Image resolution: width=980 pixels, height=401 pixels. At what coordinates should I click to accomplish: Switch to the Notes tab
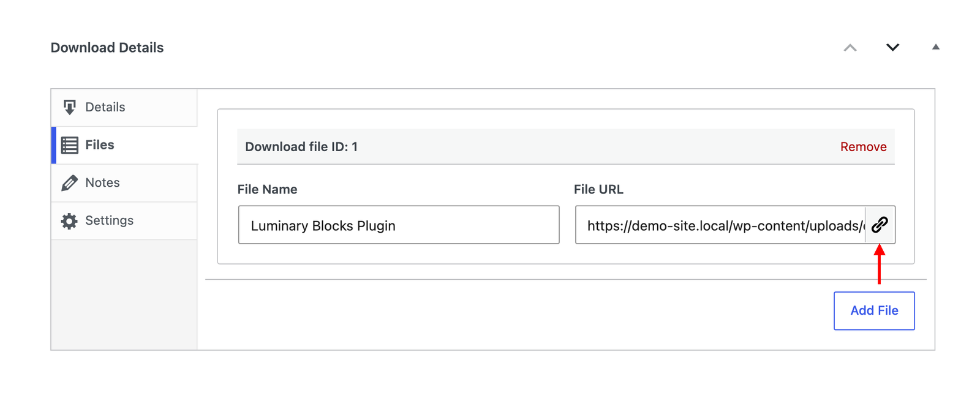point(124,183)
